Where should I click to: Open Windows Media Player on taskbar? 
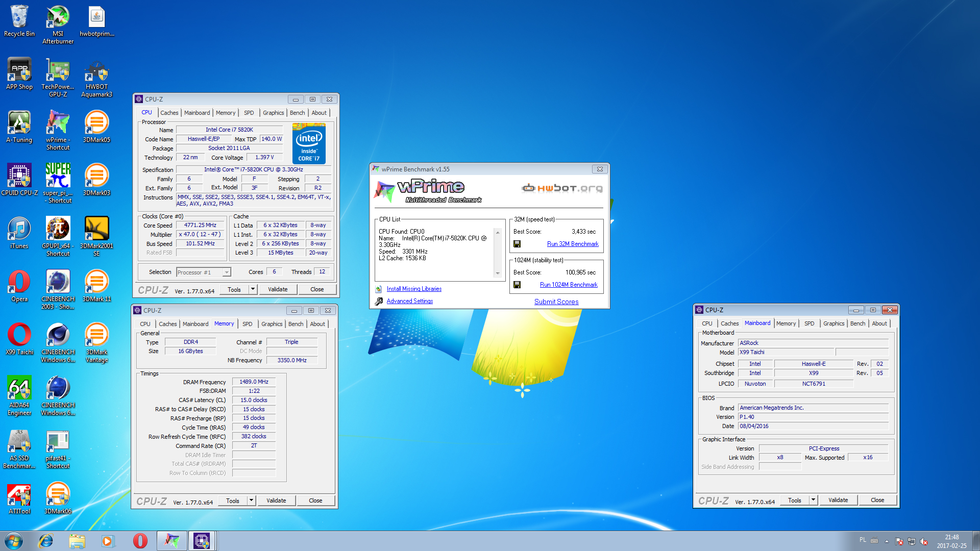click(x=108, y=541)
